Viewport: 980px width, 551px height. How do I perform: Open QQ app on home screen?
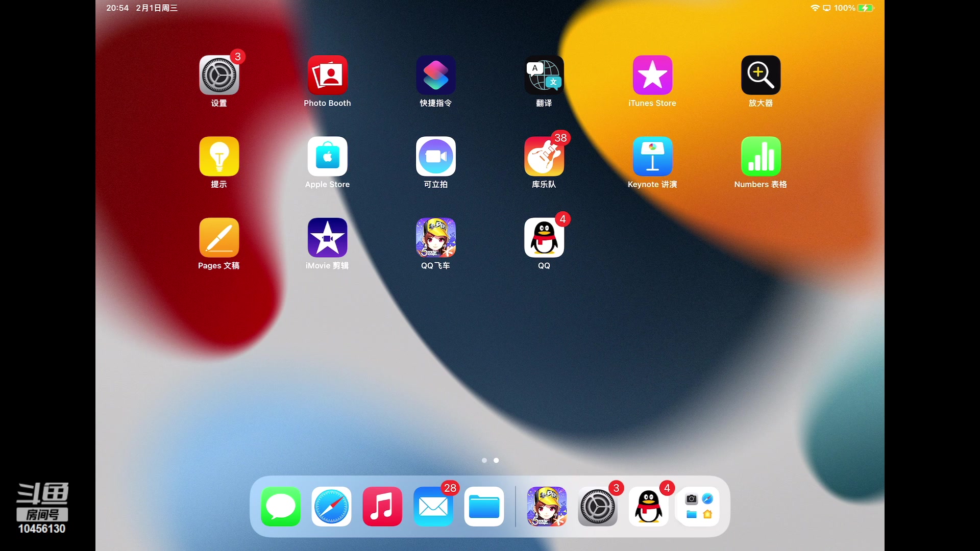[544, 238]
